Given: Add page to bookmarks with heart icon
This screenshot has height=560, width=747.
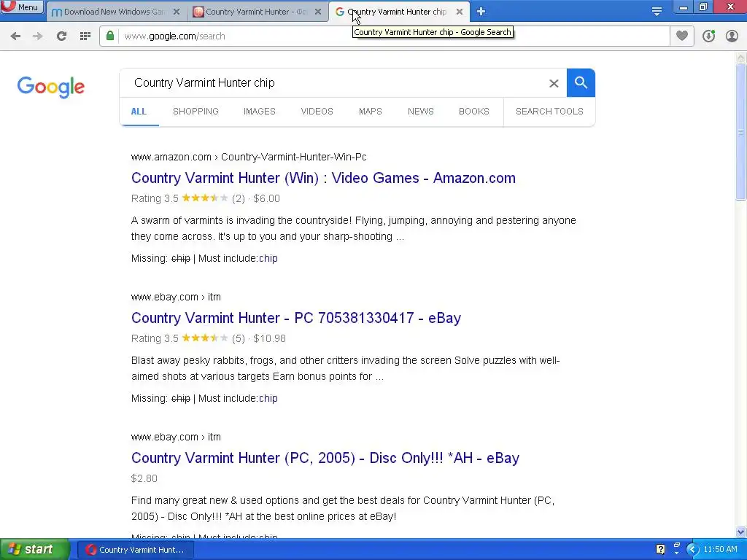Looking at the screenshot, I should (682, 36).
